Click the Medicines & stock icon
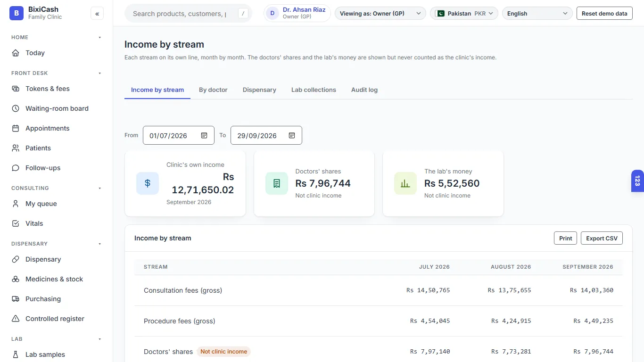Screen dimensions: 644x362 (x=16, y=279)
